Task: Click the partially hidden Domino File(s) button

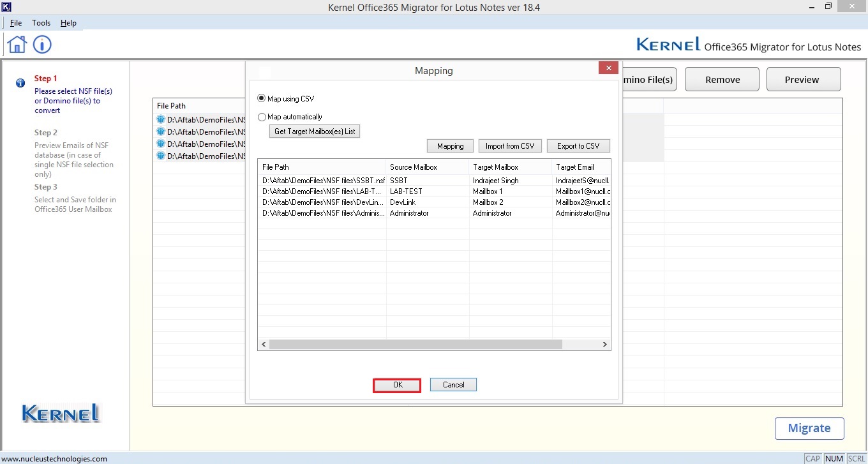Action: (649, 80)
